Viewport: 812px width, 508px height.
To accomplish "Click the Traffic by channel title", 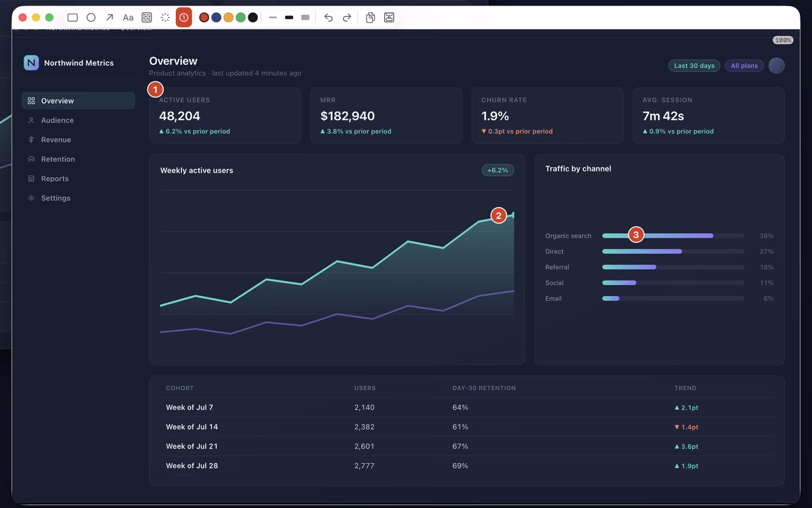I will point(579,169).
